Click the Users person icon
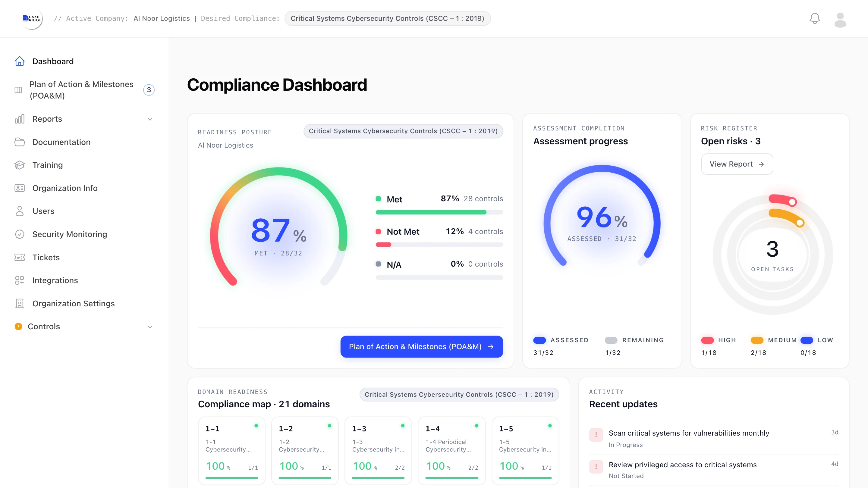 point(20,211)
